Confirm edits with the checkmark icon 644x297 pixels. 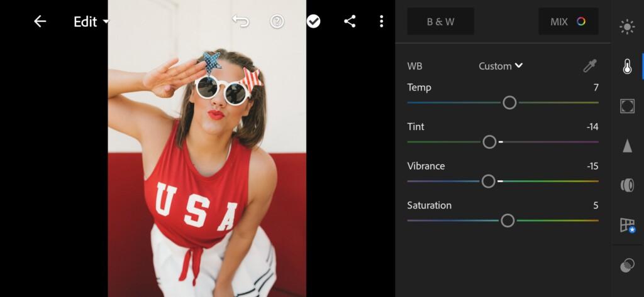pyautogui.click(x=313, y=21)
